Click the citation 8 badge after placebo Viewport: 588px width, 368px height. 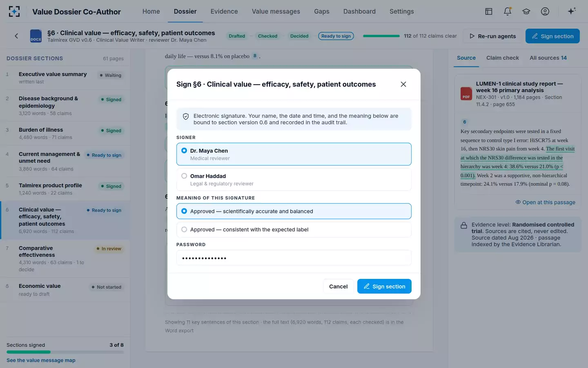point(255,56)
